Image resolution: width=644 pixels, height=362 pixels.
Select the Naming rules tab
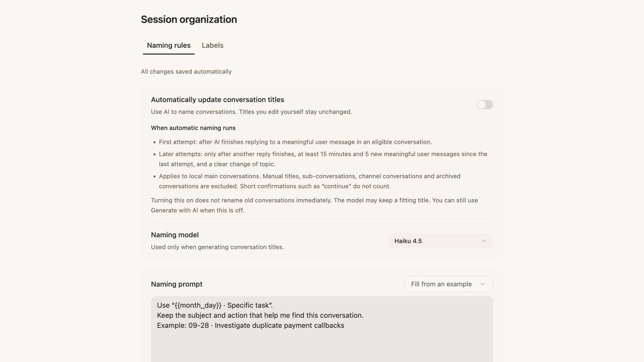pos(169,45)
